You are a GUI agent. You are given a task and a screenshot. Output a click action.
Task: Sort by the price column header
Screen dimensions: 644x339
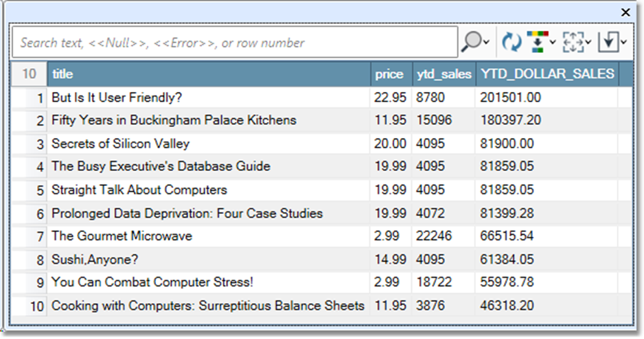click(389, 74)
